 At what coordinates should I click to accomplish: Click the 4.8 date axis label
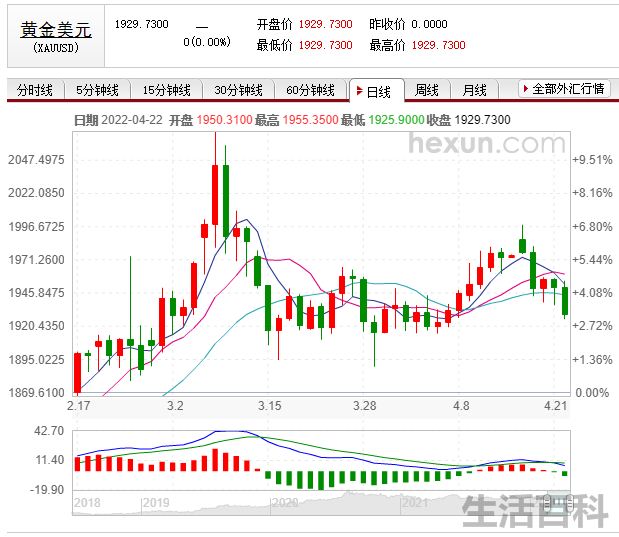tap(461, 406)
